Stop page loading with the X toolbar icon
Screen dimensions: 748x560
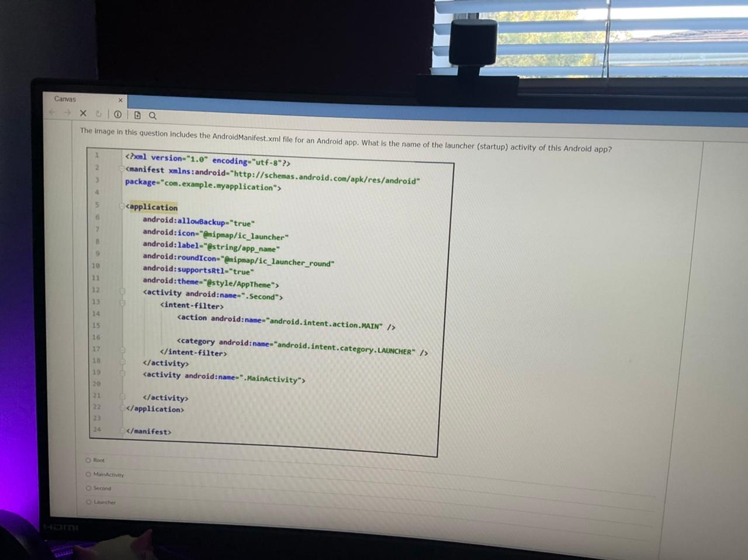83,113
